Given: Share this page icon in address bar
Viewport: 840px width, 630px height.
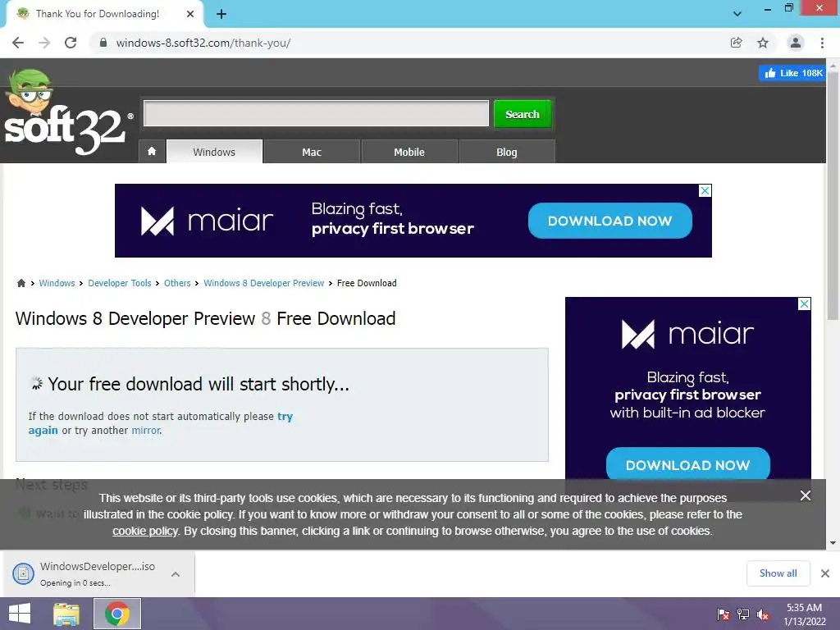Looking at the screenshot, I should (x=737, y=43).
